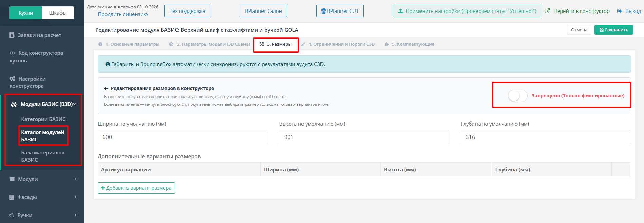644x223 pixels.
Task: Focus the Глубина по умолчанию field
Action: click(546, 137)
